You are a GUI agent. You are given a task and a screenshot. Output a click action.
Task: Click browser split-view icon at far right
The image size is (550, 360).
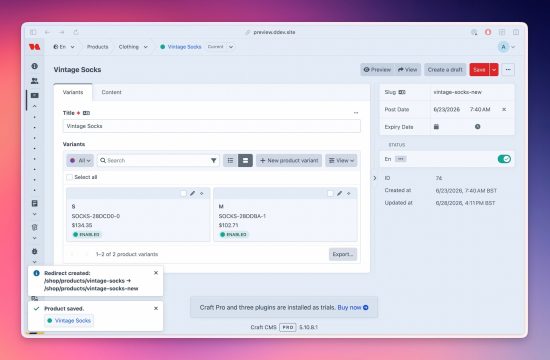516,32
